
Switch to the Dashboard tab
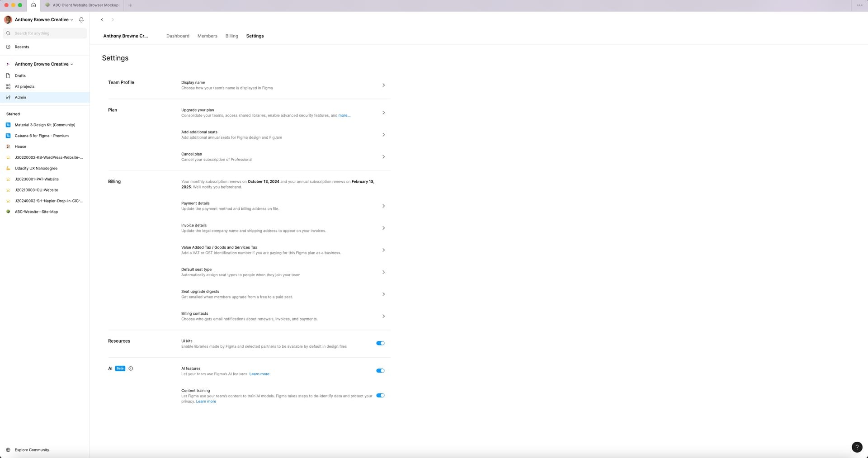pyautogui.click(x=178, y=36)
